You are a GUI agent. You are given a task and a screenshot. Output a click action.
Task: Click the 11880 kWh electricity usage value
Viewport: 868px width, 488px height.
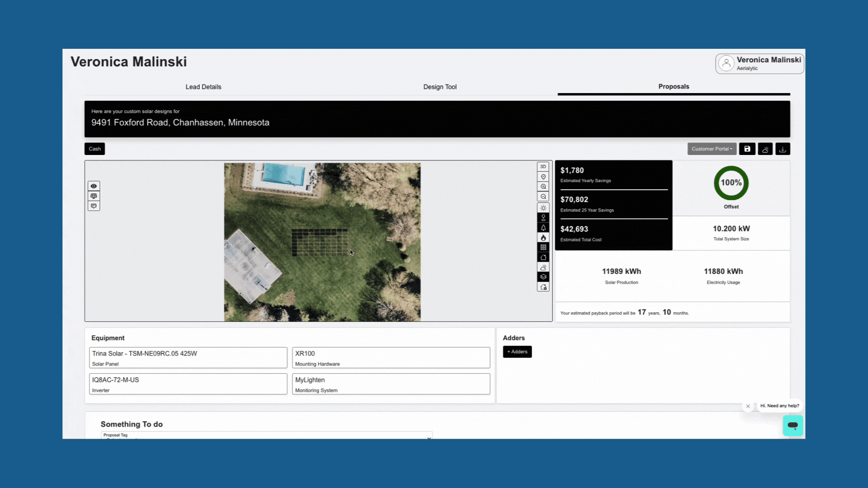click(x=723, y=271)
